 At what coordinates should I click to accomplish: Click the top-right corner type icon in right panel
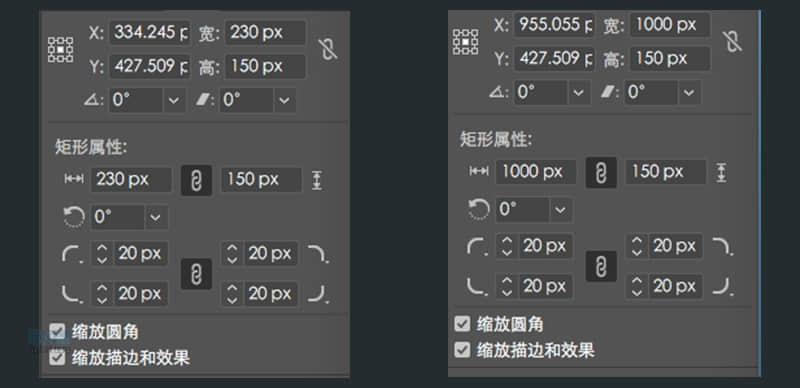click(x=723, y=246)
